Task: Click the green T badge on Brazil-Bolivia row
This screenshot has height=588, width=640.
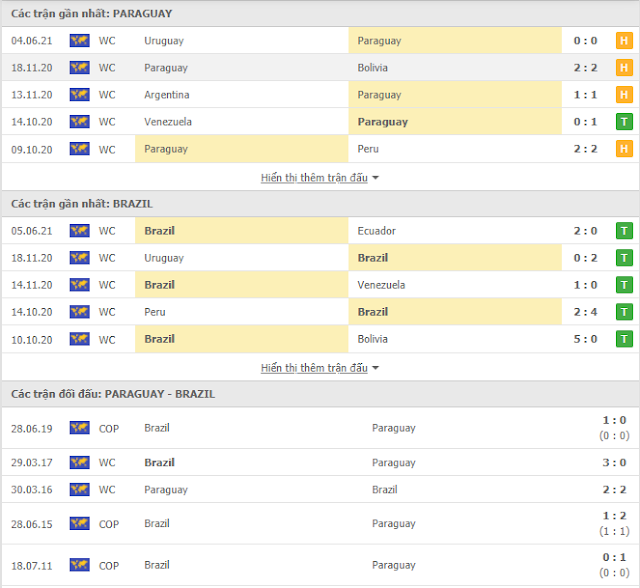Action: pos(624,339)
